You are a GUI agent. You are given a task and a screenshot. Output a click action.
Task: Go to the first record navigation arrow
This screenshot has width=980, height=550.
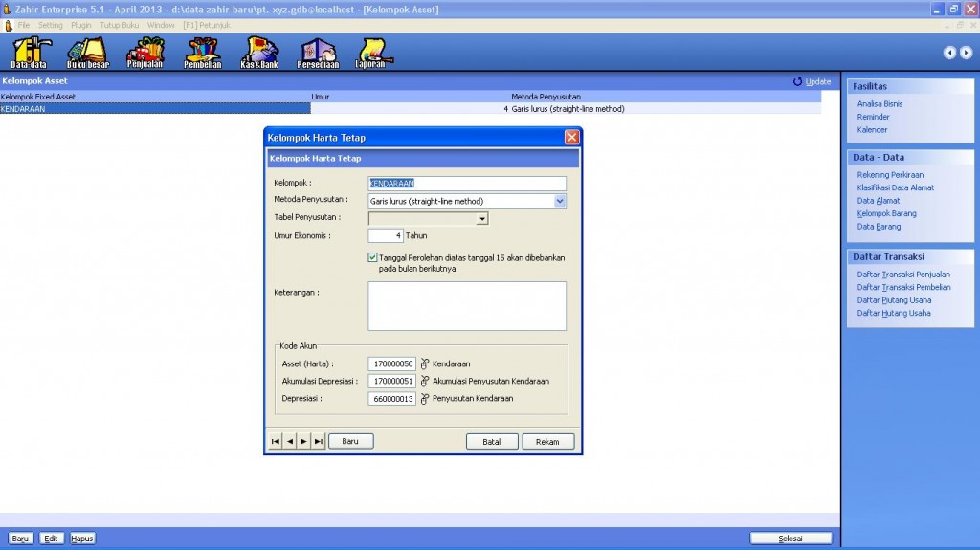point(276,442)
